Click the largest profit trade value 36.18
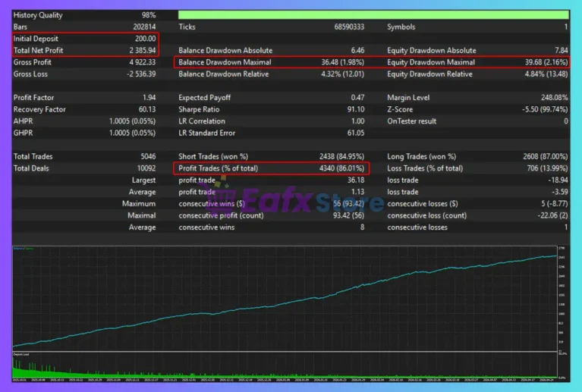Screen dimensions: 582x392 (x=356, y=180)
